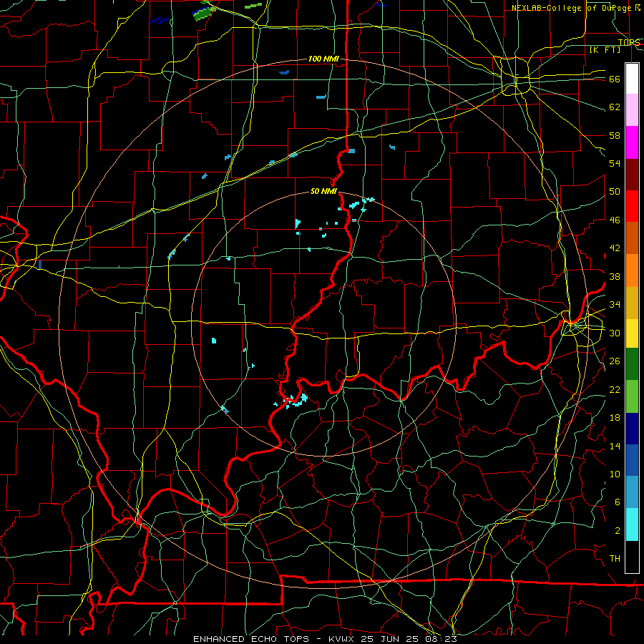This screenshot has height=644, width=644.
Task: Click the black TH legend band
Action: point(632,557)
